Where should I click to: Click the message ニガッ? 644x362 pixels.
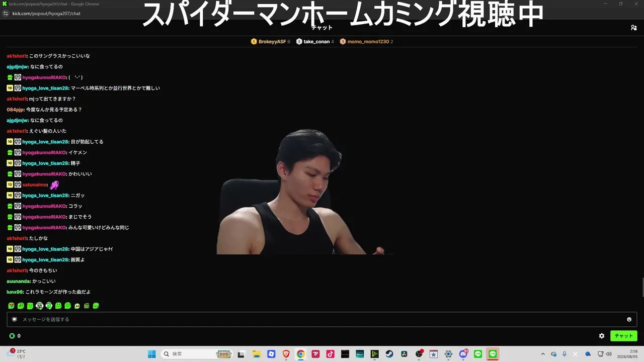click(x=78, y=196)
